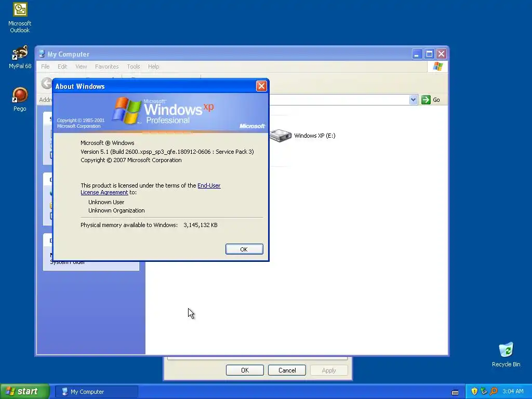The height and width of the screenshot is (399, 532).
Task: Click the address bar input field
Action: coord(339,100)
